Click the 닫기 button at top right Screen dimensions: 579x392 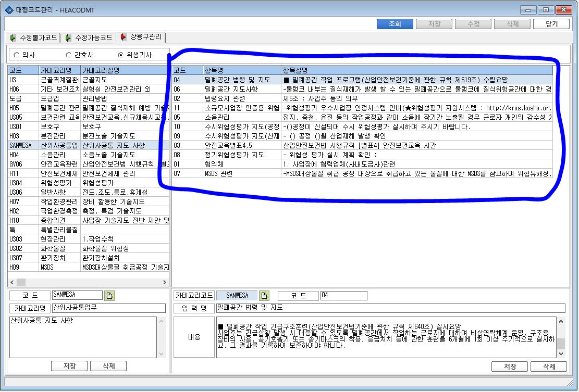pyautogui.click(x=551, y=24)
